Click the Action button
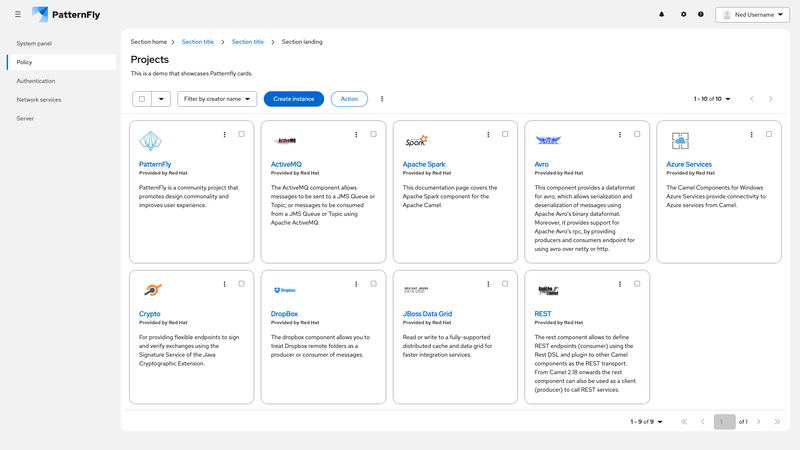 point(349,99)
